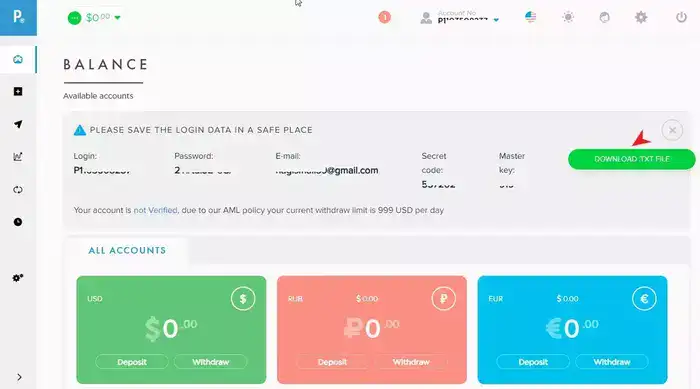Click Withdraw on the RUB card
700x389 pixels.
pos(411,362)
